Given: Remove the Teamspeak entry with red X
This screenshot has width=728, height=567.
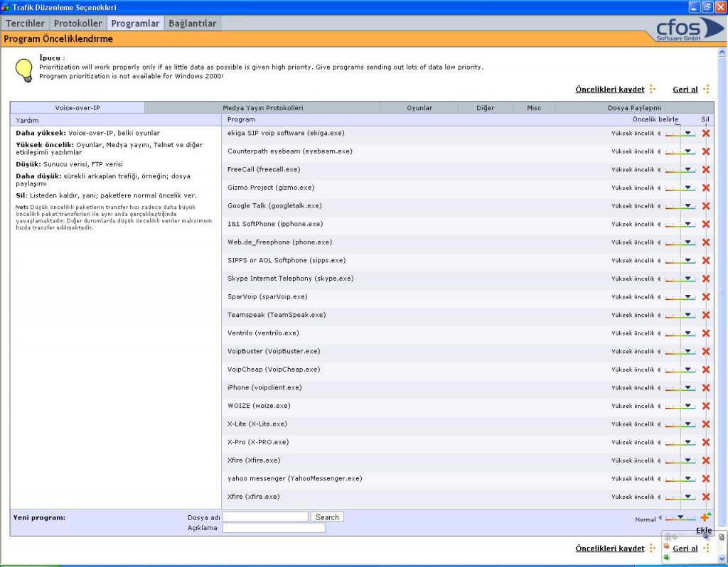Looking at the screenshot, I should (705, 315).
